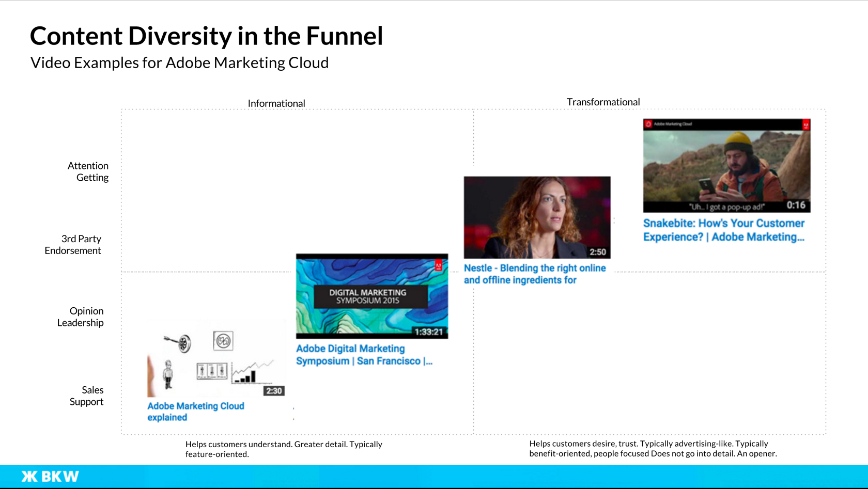The height and width of the screenshot is (489, 868).
Task: Click the BKW logo in footer
Action: click(50, 476)
